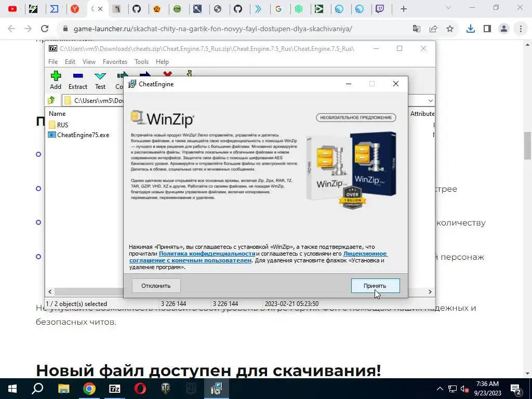The width and height of the screenshot is (532, 399).
Task: Open the tab search chevron
Action: 448,7
